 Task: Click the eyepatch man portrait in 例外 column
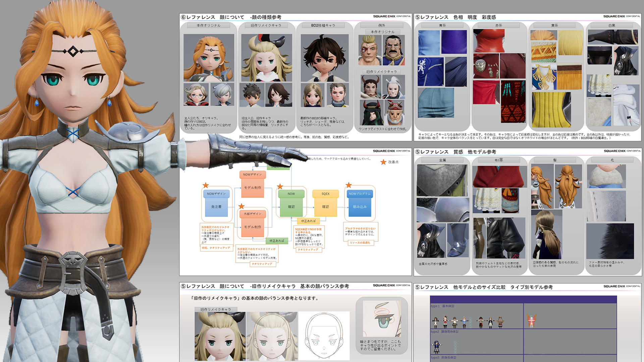tap(370, 50)
